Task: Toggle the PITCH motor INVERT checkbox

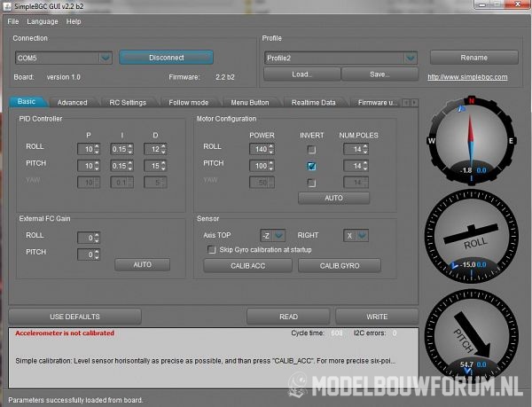Action: [311, 166]
